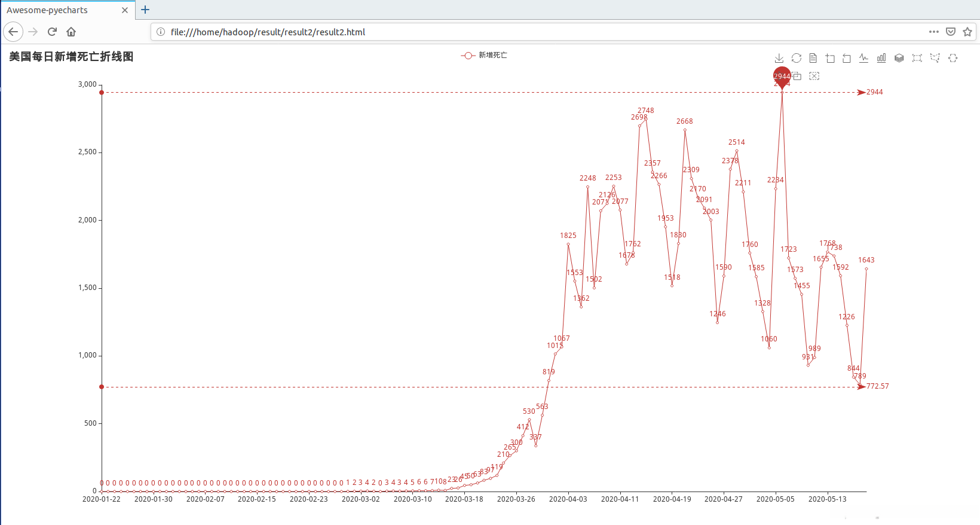Click the x-axis date 2020-03-02
This screenshot has width=980, height=525.
(361, 499)
